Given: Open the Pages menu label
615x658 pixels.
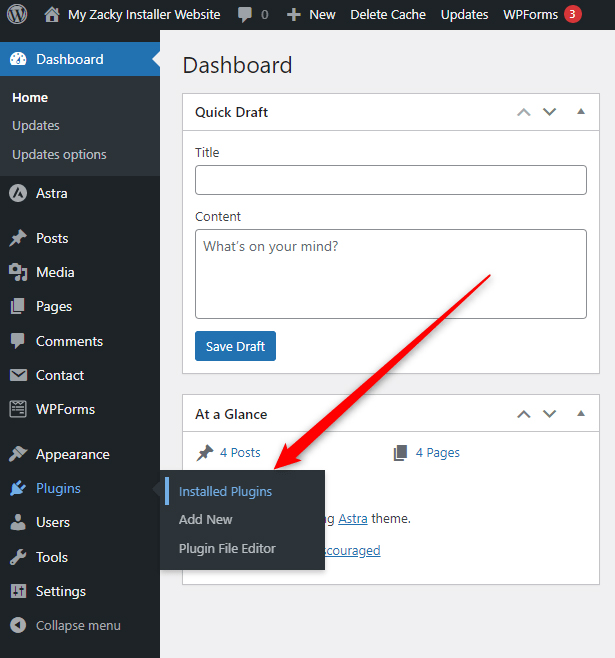Looking at the screenshot, I should [x=54, y=307].
